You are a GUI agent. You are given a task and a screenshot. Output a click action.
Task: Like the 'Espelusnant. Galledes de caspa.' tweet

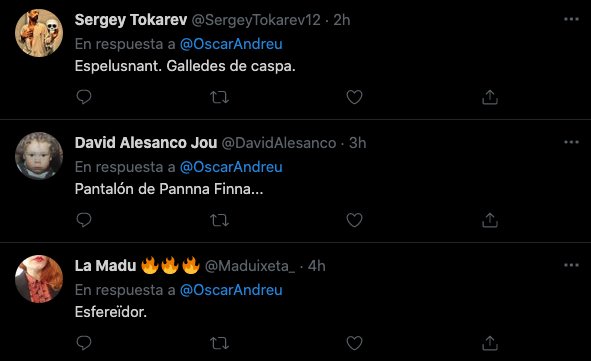(x=354, y=97)
